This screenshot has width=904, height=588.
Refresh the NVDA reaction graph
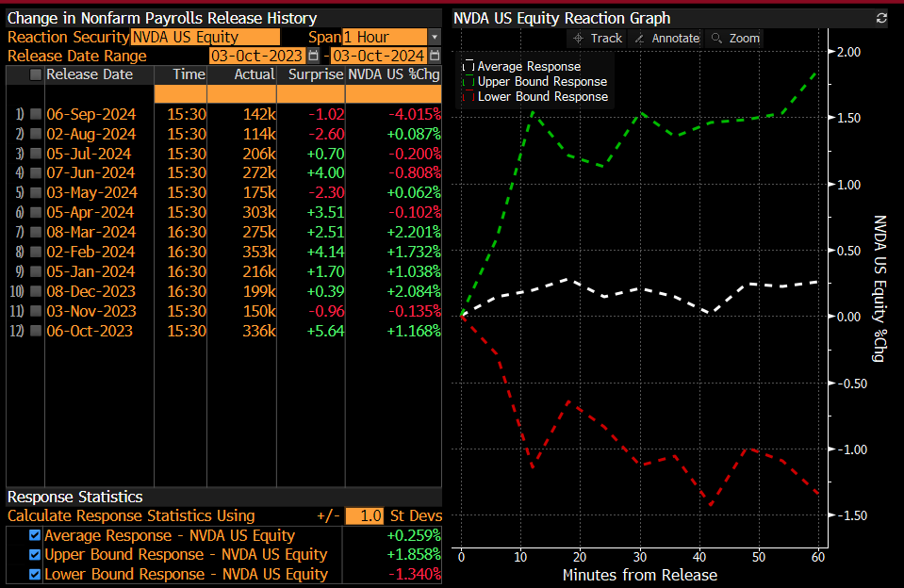tap(881, 19)
